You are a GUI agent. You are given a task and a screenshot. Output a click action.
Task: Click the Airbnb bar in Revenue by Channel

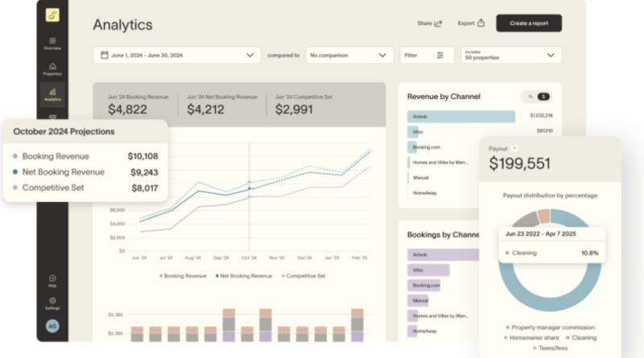pyautogui.click(x=461, y=116)
